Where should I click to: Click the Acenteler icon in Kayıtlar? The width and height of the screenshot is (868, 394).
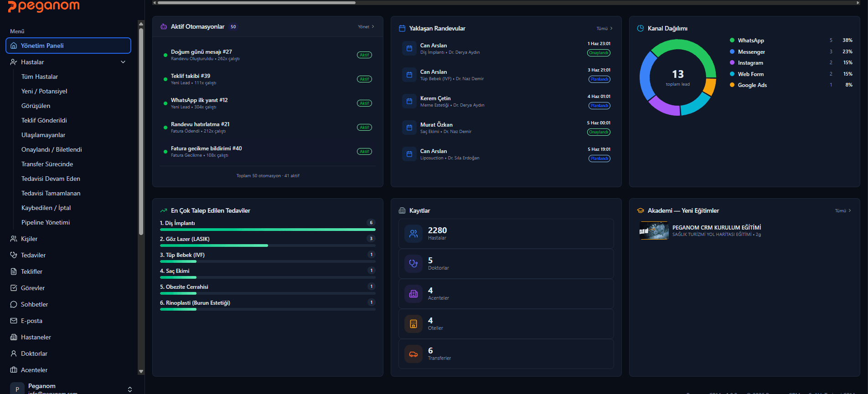pos(413,294)
